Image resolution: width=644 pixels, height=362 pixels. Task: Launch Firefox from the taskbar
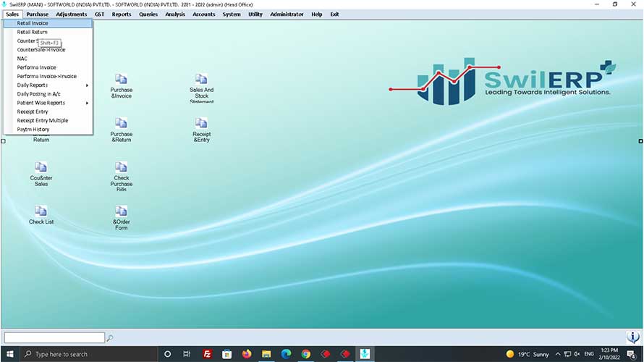click(247, 354)
